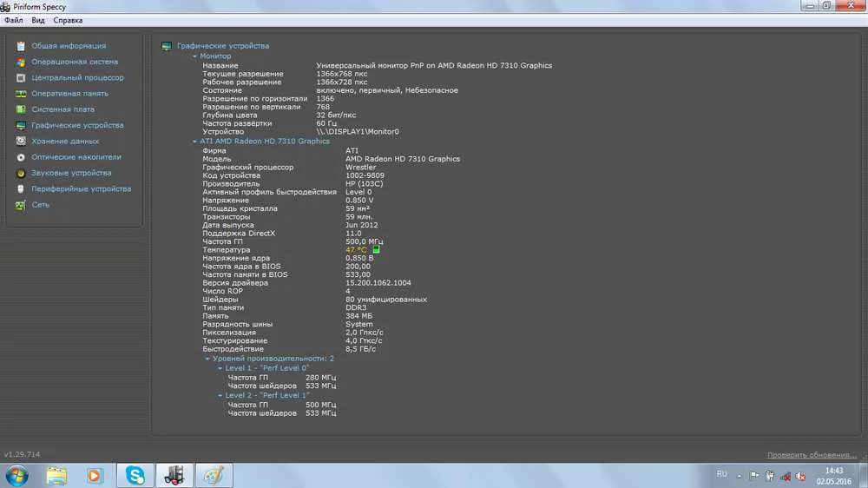This screenshot has width=868, height=488.
Task: Open the Оперативная память section
Action: (69, 94)
